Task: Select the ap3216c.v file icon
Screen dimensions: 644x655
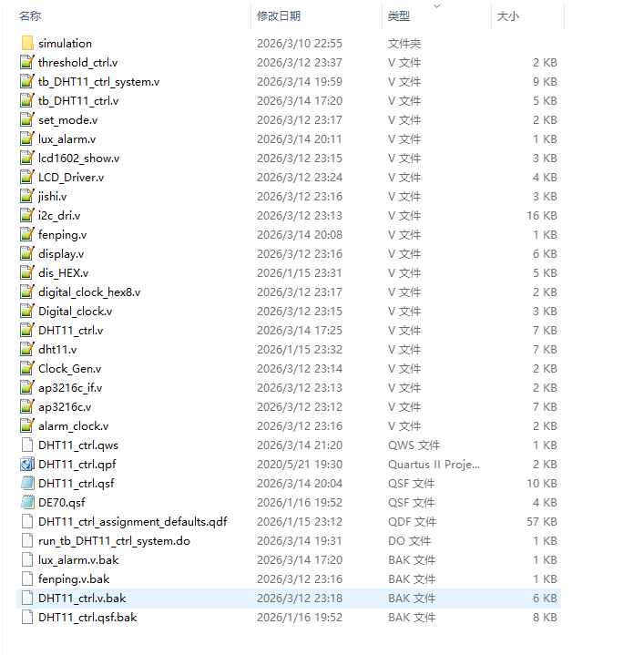Action: pos(27,407)
